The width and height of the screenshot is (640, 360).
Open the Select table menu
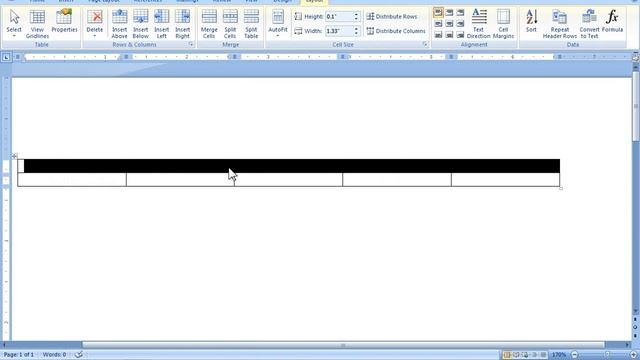click(14, 24)
